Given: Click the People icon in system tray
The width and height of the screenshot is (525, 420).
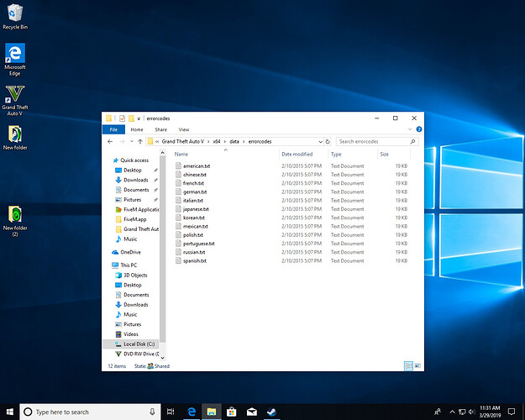Looking at the screenshot, I should 438,412.
